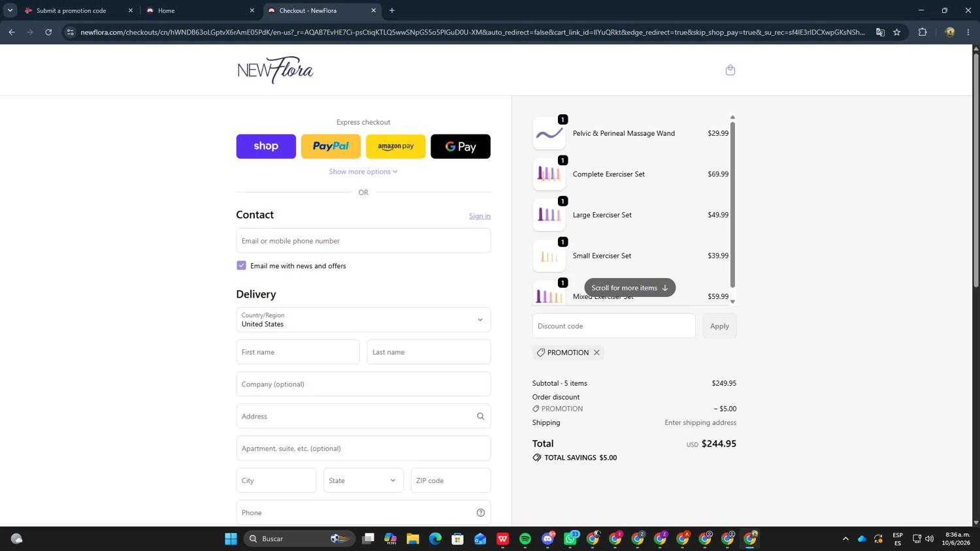Viewport: 980px width, 551px height.
Task: Click the page vertical scrollbar
Action: tap(976, 170)
